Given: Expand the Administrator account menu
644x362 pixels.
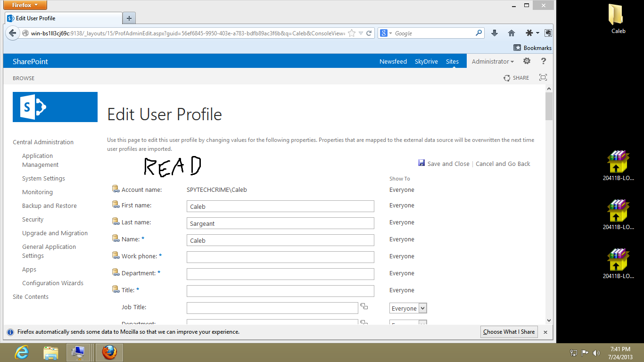Looking at the screenshot, I should point(493,61).
